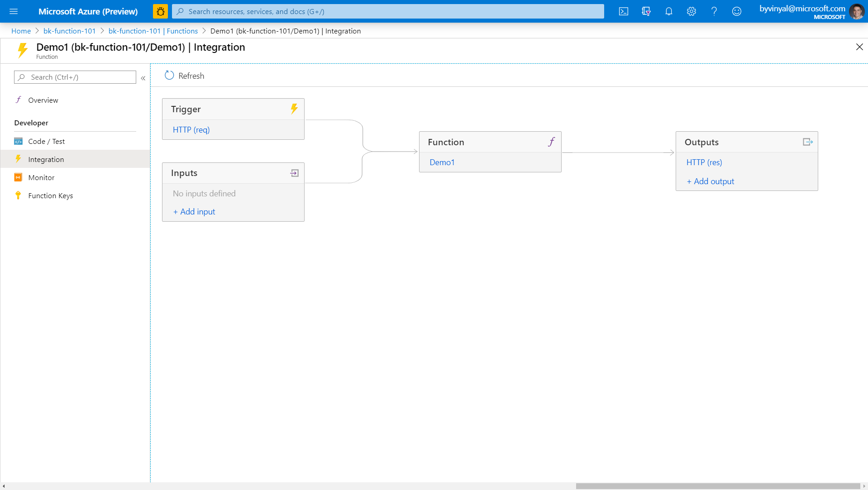Click Refresh above the integration diagram
The height and width of the screenshot is (490, 868).
coord(184,76)
